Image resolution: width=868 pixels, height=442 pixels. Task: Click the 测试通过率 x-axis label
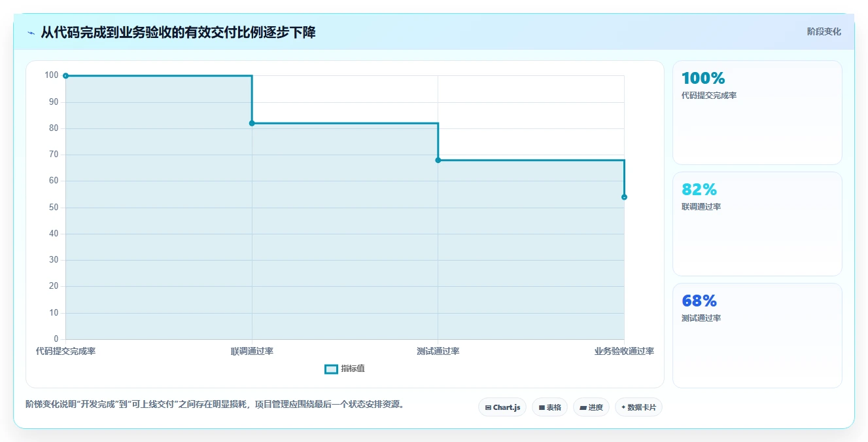coord(438,351)
